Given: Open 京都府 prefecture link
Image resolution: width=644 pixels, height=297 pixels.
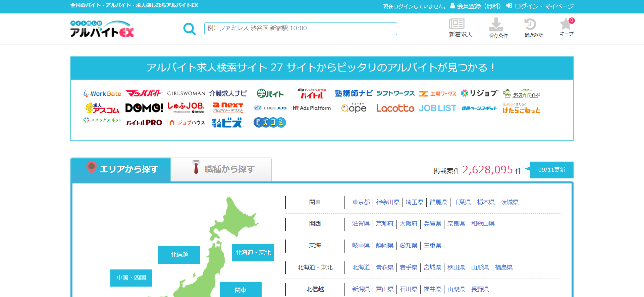Looking at the screenshot, I should pos(385,223).
